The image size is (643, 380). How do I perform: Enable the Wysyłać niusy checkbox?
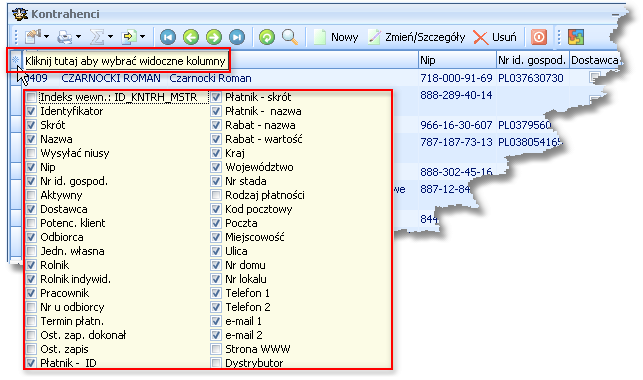point(31,153)
